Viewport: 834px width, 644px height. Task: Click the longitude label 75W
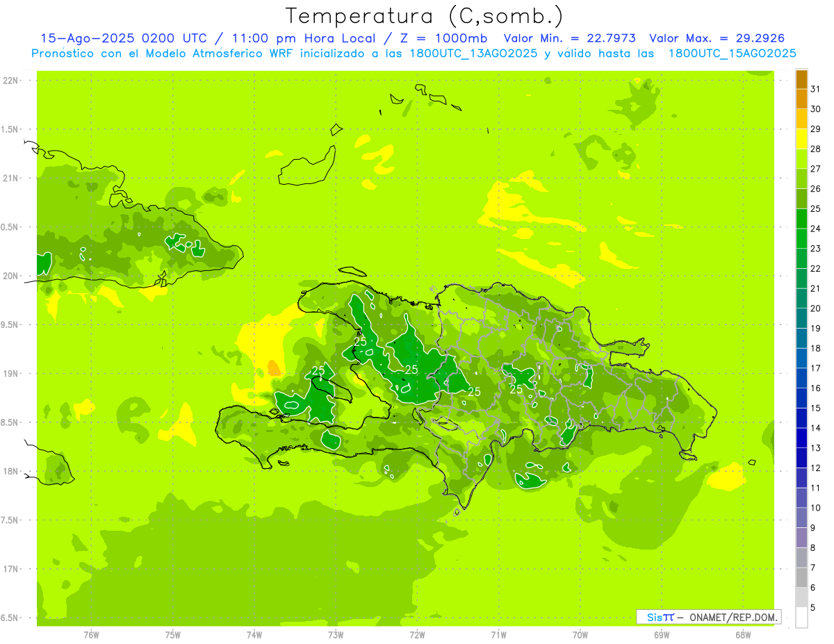point(173,635)
